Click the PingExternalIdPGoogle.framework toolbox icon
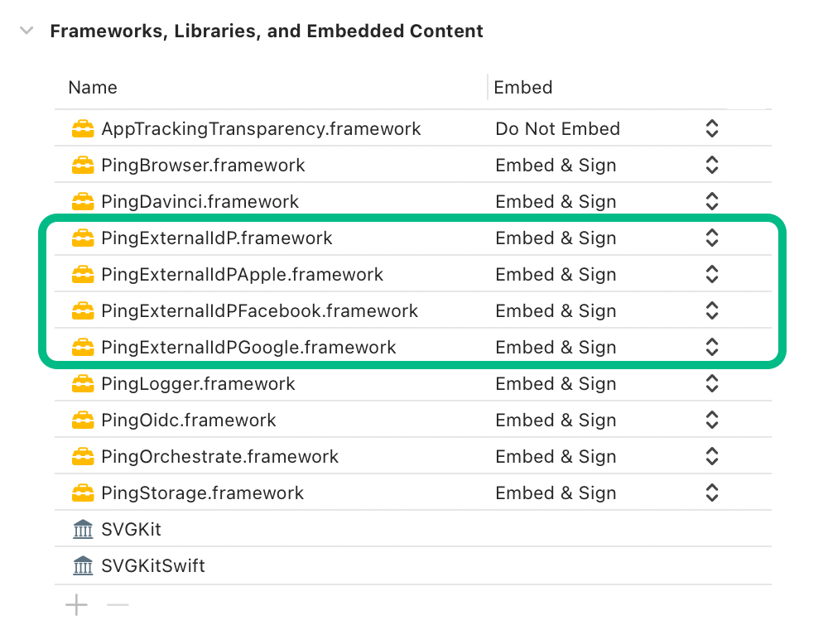Viewport: 823px width, 644px height. click(x=83, y=348)
